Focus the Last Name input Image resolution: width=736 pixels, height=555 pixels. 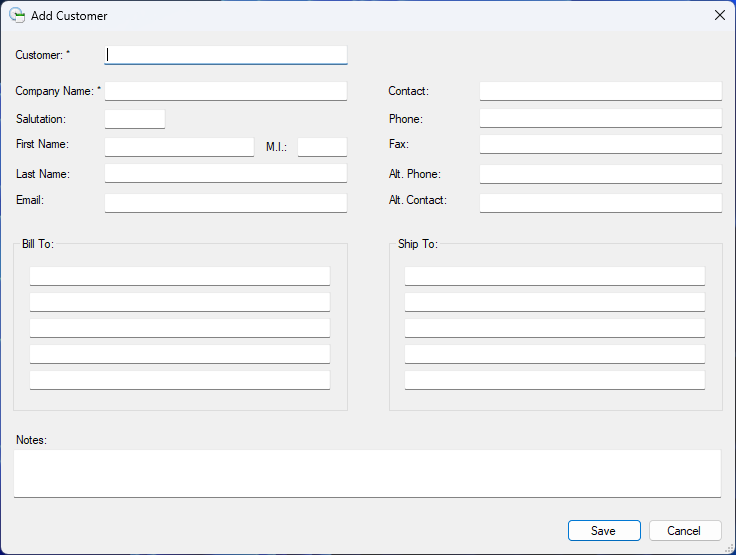(x=226, y=174)
